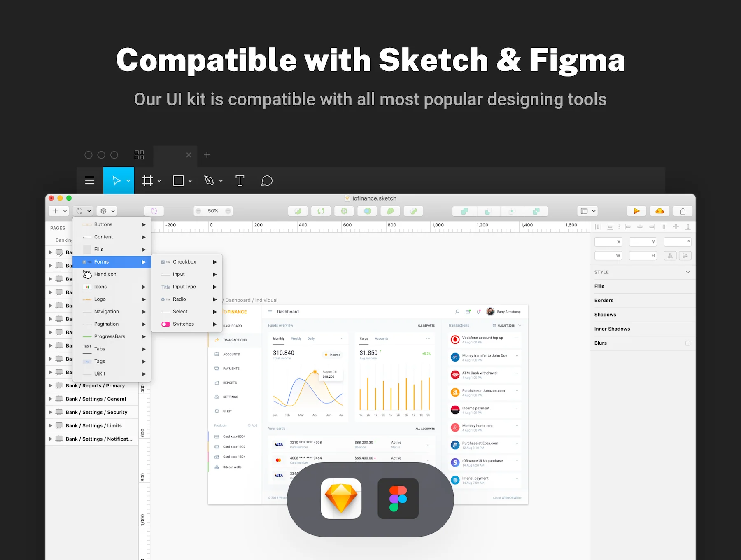Collapse the STYLE section chevron

tap(688, 272)
